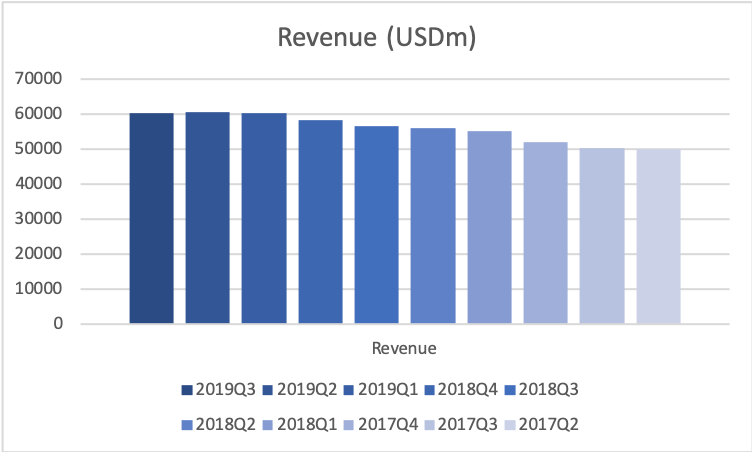The image size is (752, 452).
Task: Pick the 2017Q4 legend swatch
Action: [349, 425]
